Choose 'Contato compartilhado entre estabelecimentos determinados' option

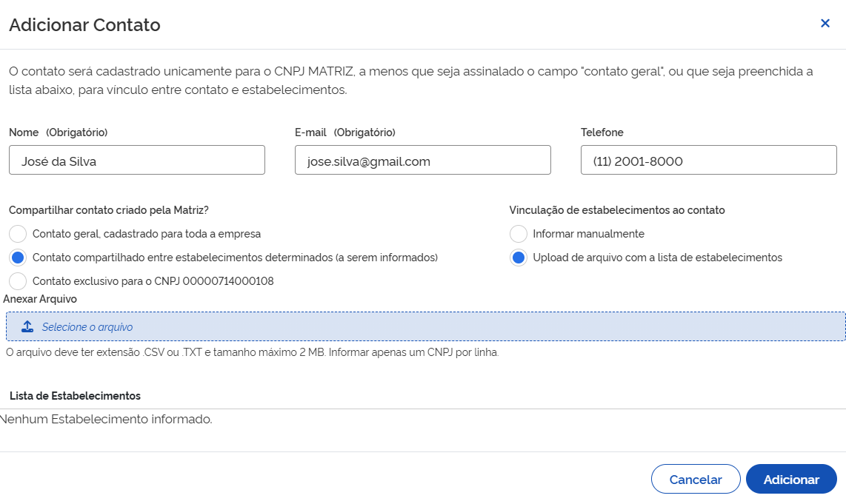pyautogui.click(x=19, y=258)
